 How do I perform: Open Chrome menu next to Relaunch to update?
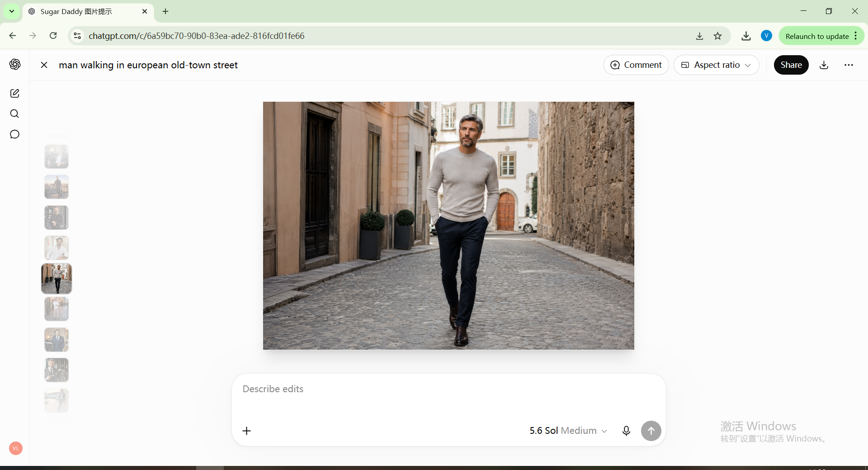(x=856, y=36)
